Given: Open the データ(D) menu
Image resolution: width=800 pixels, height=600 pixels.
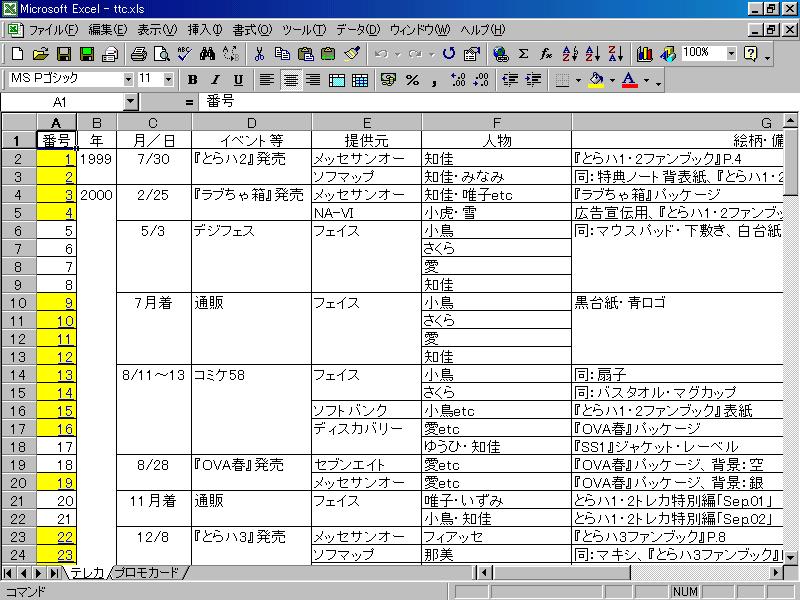Looking at the screenshot, I should pos(358,30).
